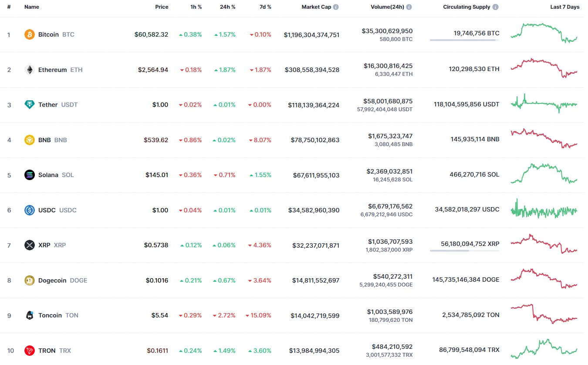Image resolution: width=588 pixels, height=365 pixels.
Task: Click the Circulating Supply info icon
Action: [x=496, y=7]
